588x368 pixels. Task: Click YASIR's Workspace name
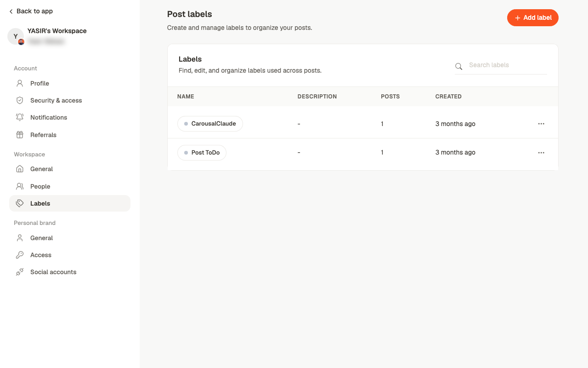(x=57, y=31)
